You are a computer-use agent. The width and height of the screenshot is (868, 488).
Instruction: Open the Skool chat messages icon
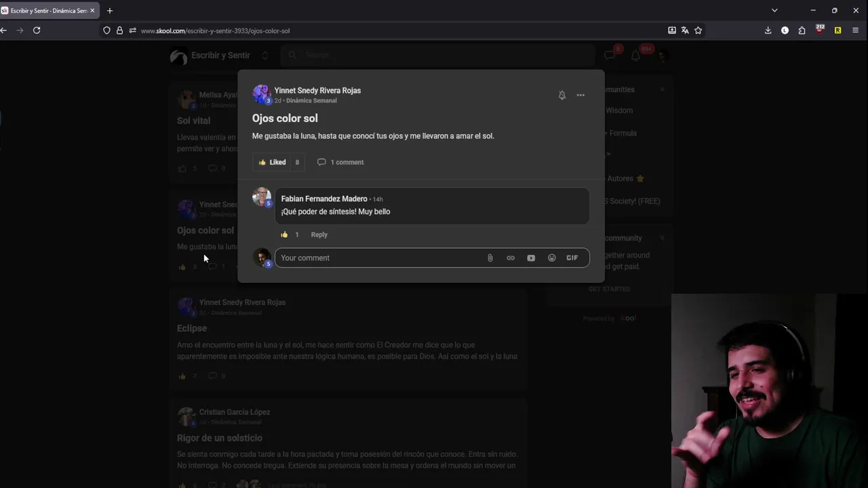pyautogui.click(x=610, y=56)
